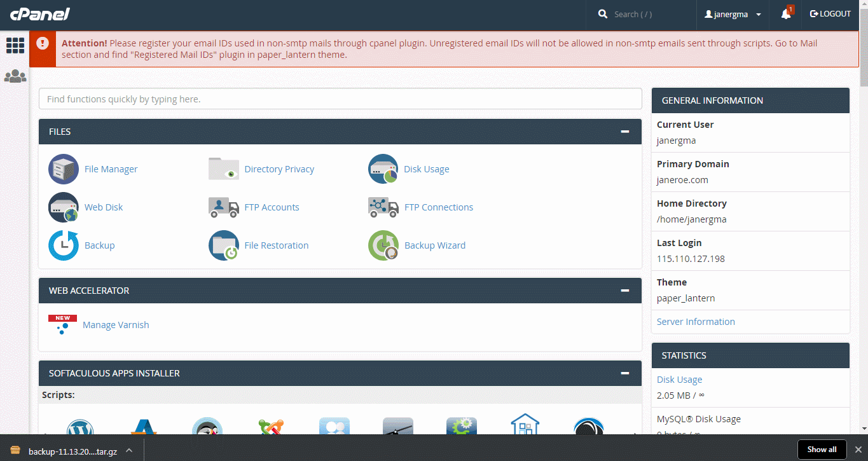Open the Directory Privacy folder icon
The image size is (868, 461).
pyautogui.click(x=224, y=169)
